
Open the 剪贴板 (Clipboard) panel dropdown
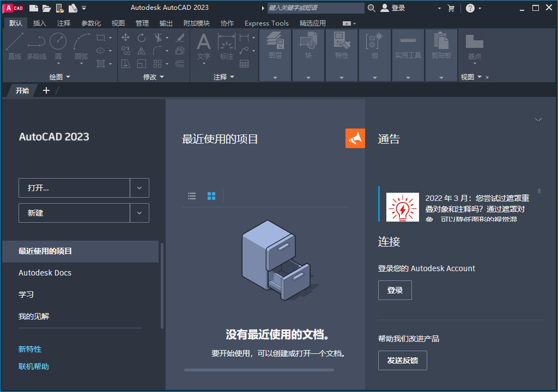tap(441, 77)
